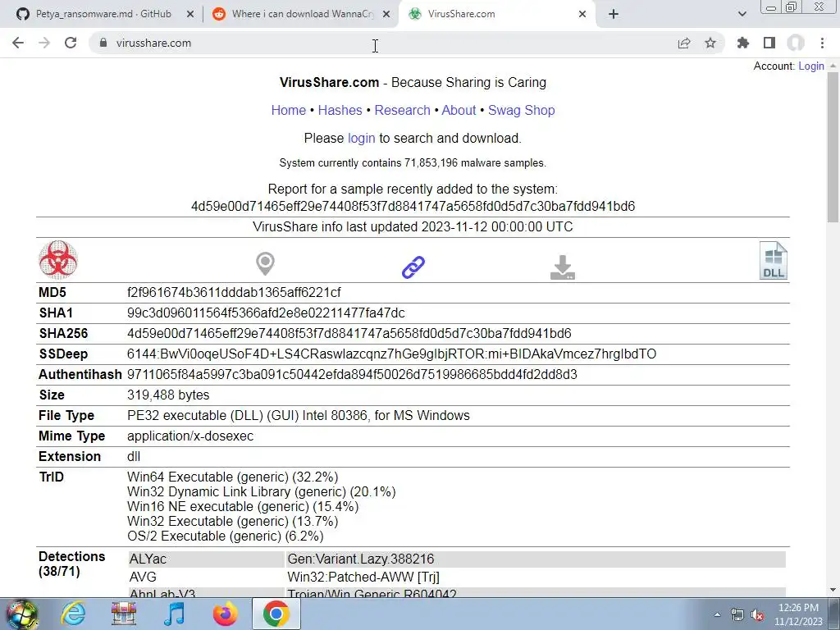
Task: Reload the VirusShare page
Action: tap(71, 43)
